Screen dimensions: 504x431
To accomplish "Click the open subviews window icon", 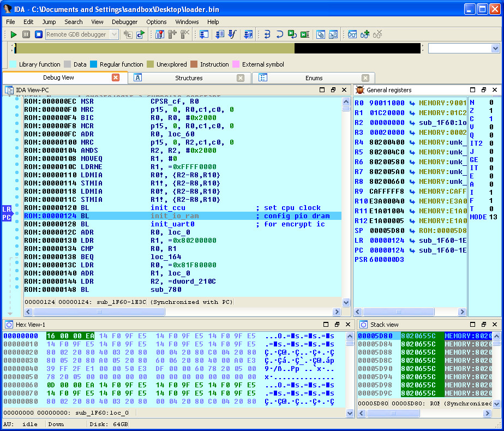I will tap(321, 34).
